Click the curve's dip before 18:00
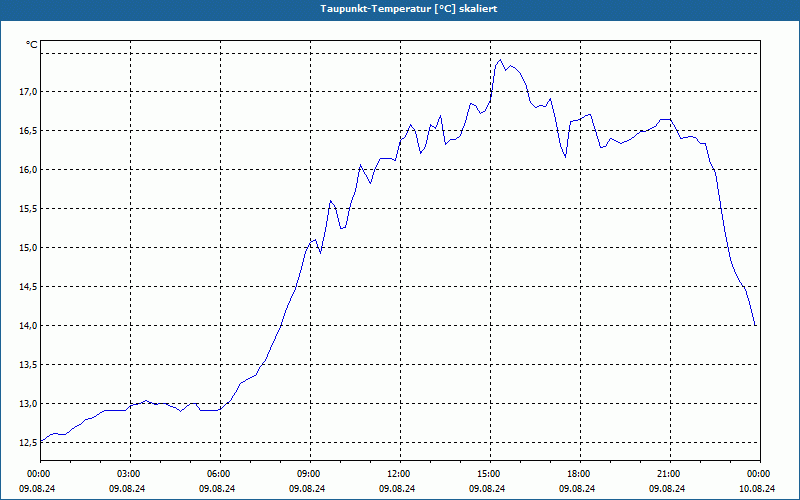This screenshot has width=800, height=500. [565, 157]
